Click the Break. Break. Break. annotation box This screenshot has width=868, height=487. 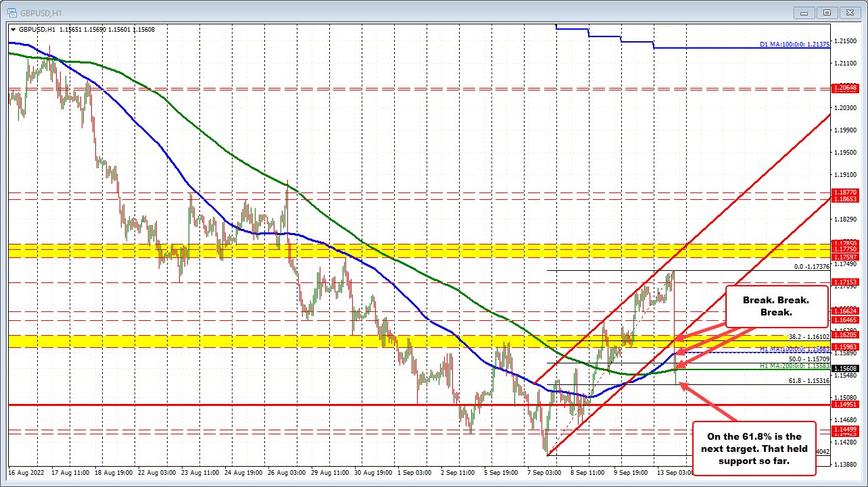(x=776, y=306)
